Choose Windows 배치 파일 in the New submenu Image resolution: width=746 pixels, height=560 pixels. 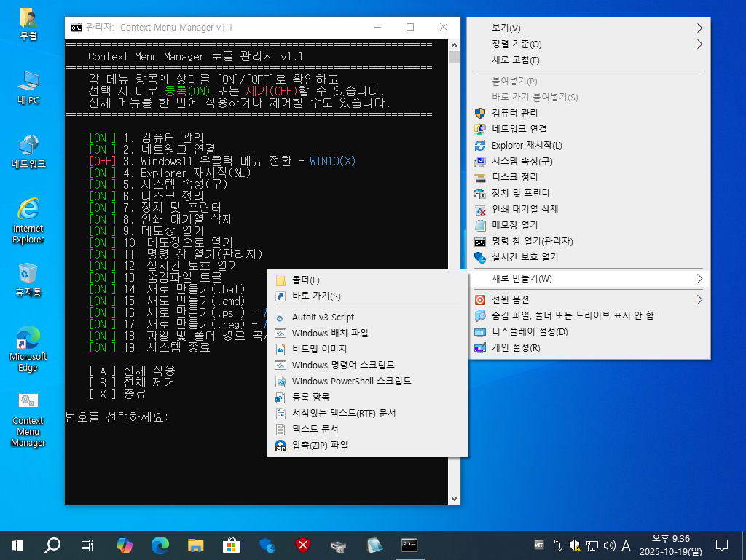(367, 334)
